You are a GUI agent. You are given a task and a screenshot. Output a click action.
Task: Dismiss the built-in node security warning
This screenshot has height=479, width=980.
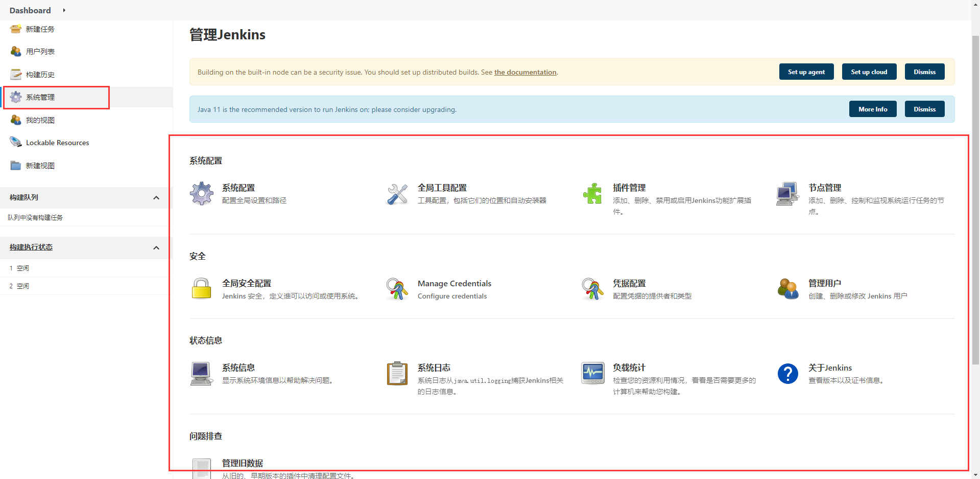[x=924, y=72]
